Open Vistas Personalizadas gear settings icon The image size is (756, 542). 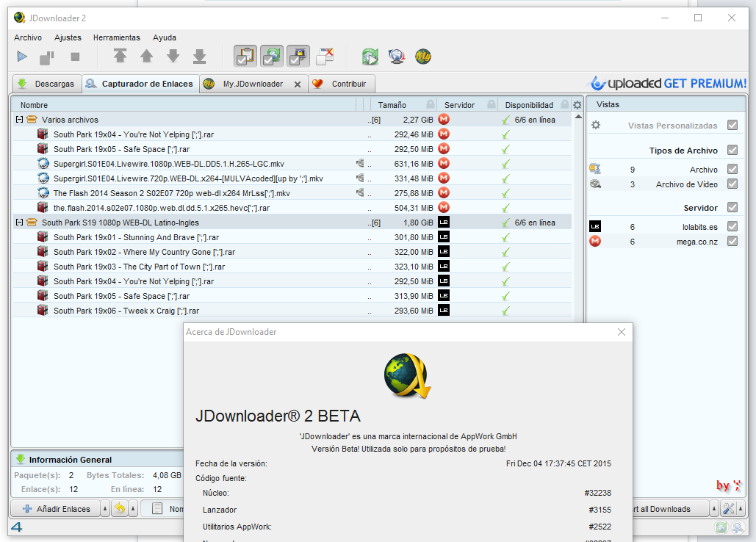(x=596, y=126)
